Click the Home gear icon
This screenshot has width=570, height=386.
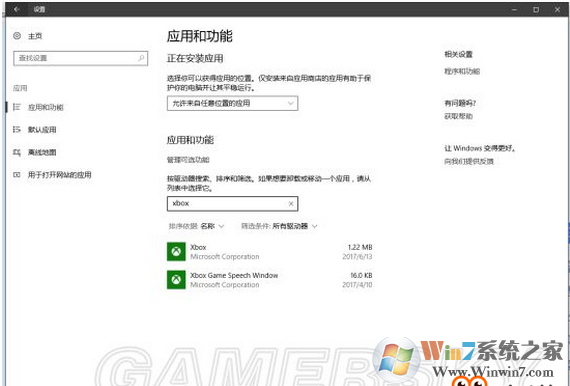[x=17, y=36]
